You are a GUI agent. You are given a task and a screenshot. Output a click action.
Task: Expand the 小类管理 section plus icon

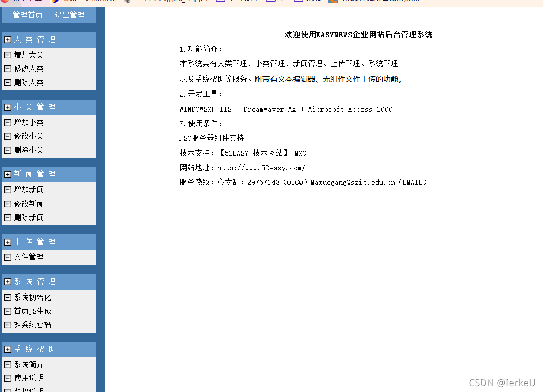(7, 107)
